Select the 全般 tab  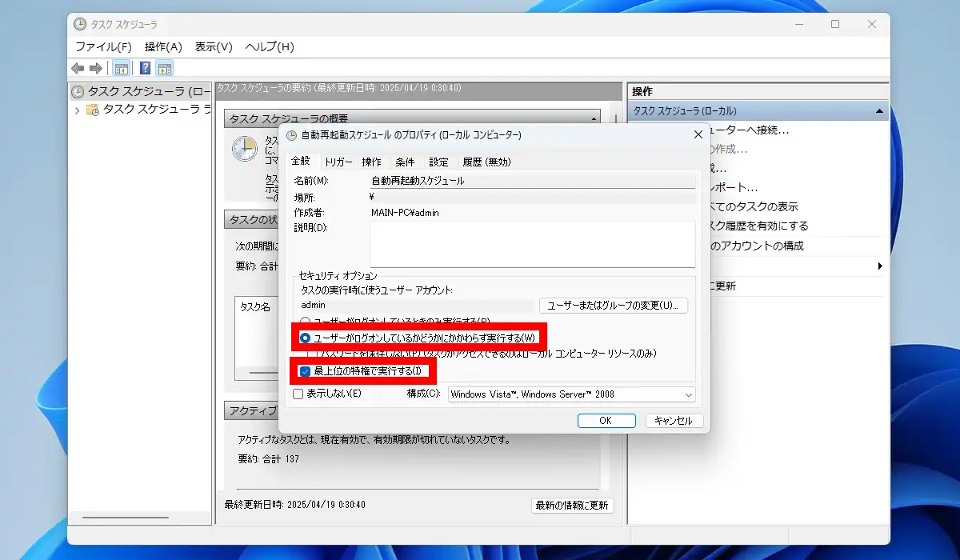[x=300, y=161]
